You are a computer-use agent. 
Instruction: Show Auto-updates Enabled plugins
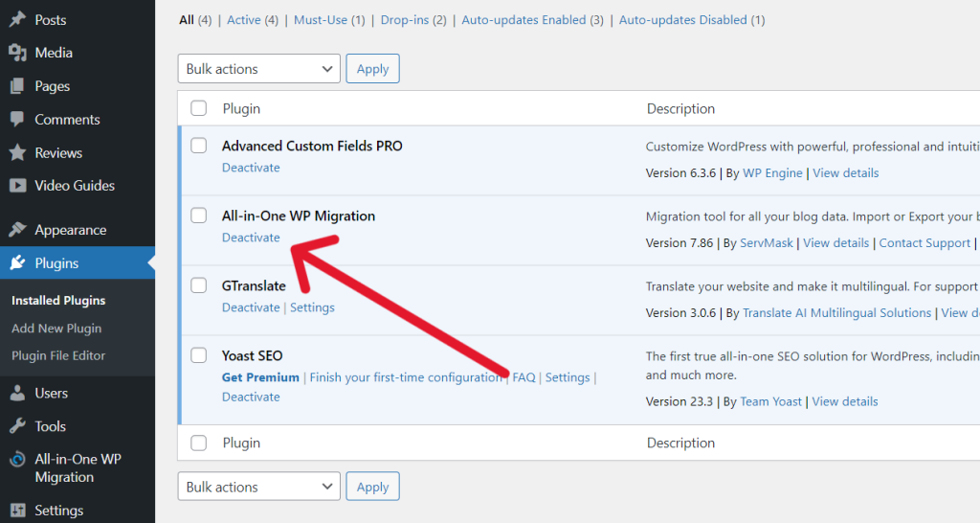532,20
